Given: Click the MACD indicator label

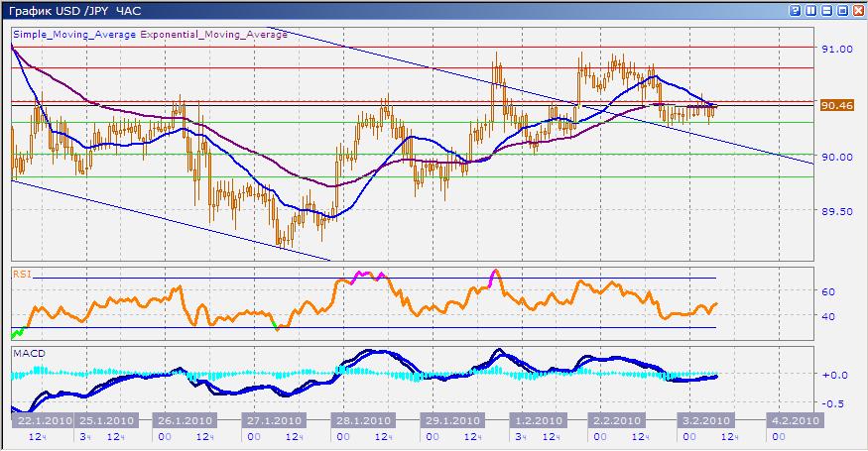Looking at the screenshot, I should [29, 353].
